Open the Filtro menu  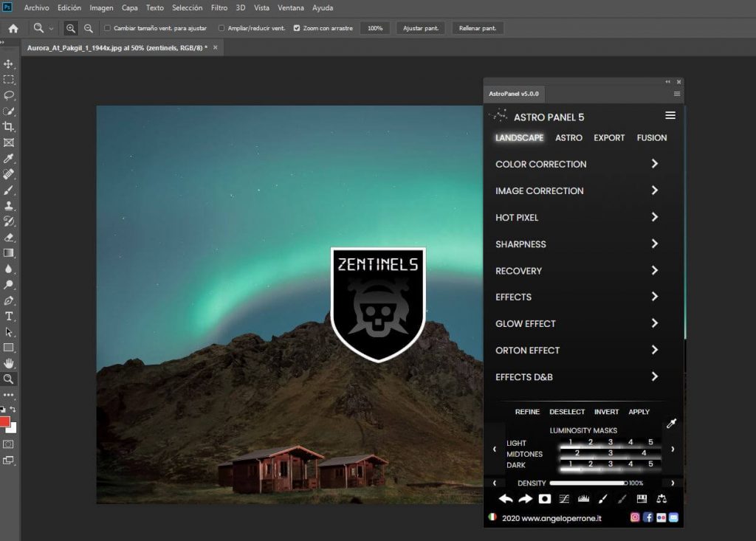click(x=219, y=8)
